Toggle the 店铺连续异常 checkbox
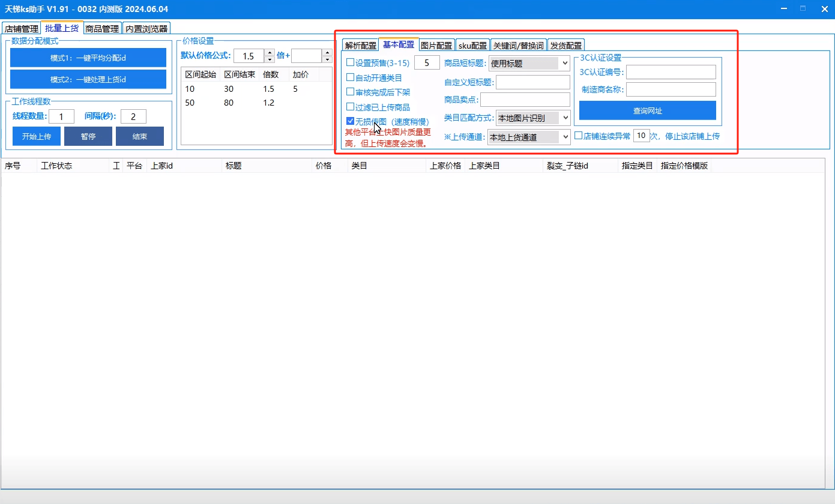Image resolution: width=835 pixels, height=504 pixels. pos(579,136)
